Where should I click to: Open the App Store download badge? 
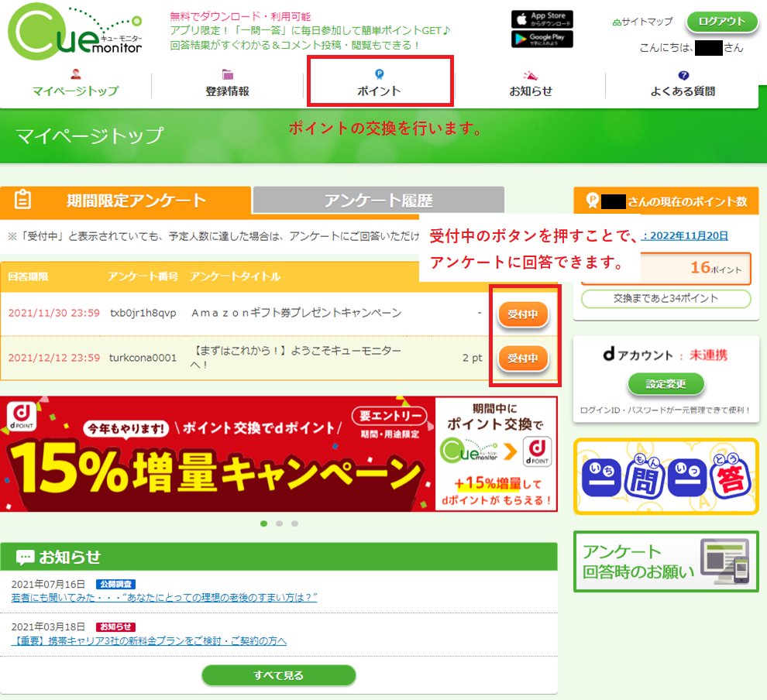tap(542, 19)
